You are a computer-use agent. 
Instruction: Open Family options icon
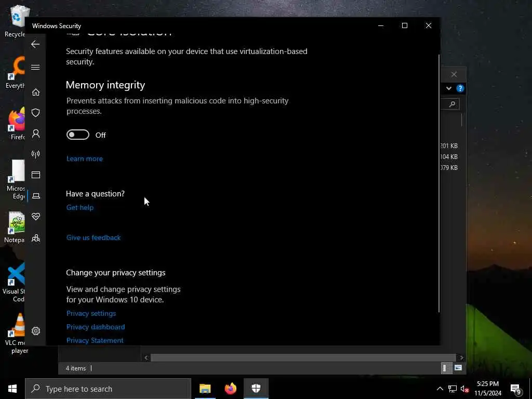(36, 238)
